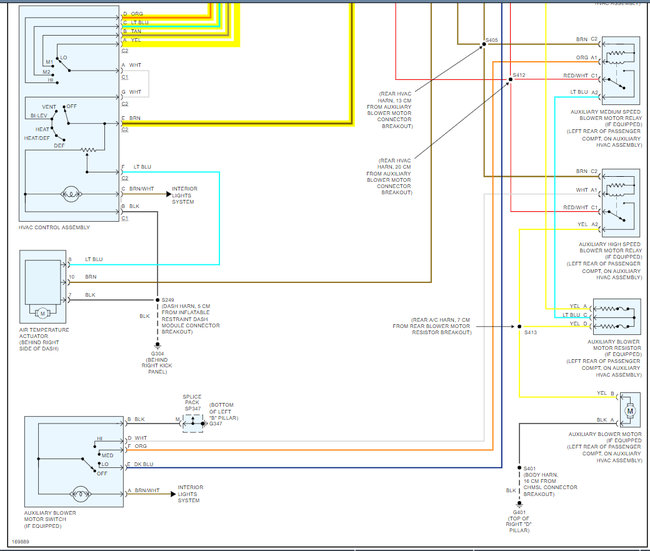Click the G304 Behind Right Kick Panel label
Viewport: 650px width, 551px height.
157,363
